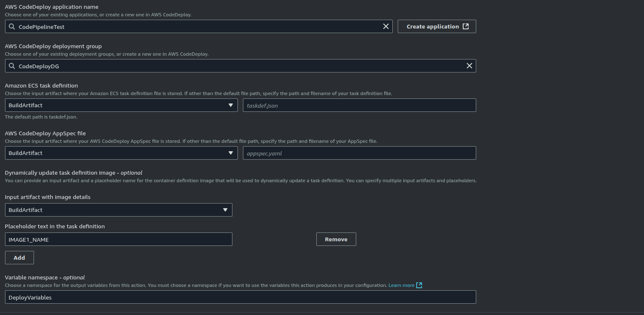Click the 'Input artifact with image details' label
This screenshot has height=315, width=644.
click(x=47, y=197)
